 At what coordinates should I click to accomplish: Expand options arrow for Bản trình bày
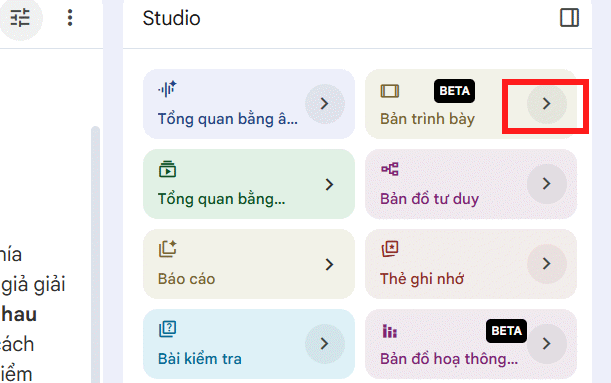pyautogui.click(x=547, y=104)
